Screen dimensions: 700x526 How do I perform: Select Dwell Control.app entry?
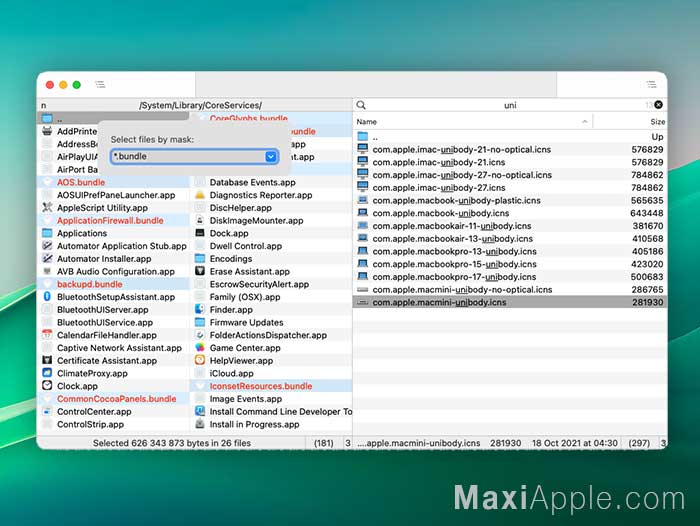(x=246, y=246)
